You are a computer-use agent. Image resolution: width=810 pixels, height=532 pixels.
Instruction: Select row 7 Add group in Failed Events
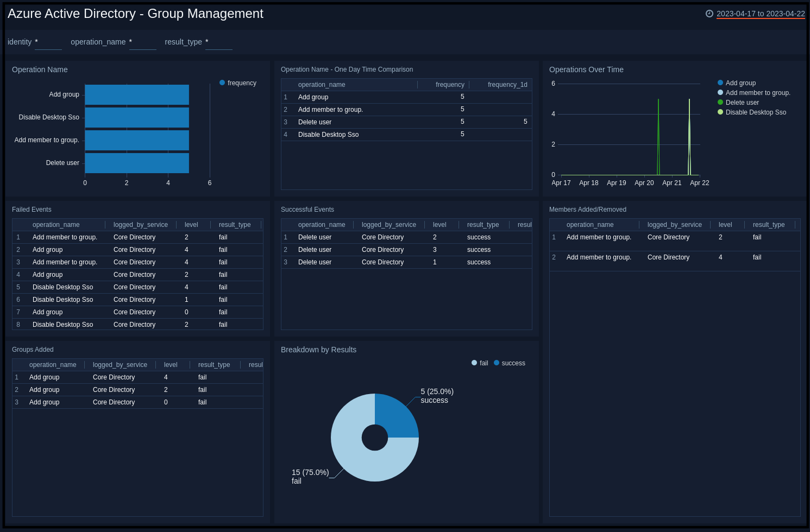tap(137, 312)
